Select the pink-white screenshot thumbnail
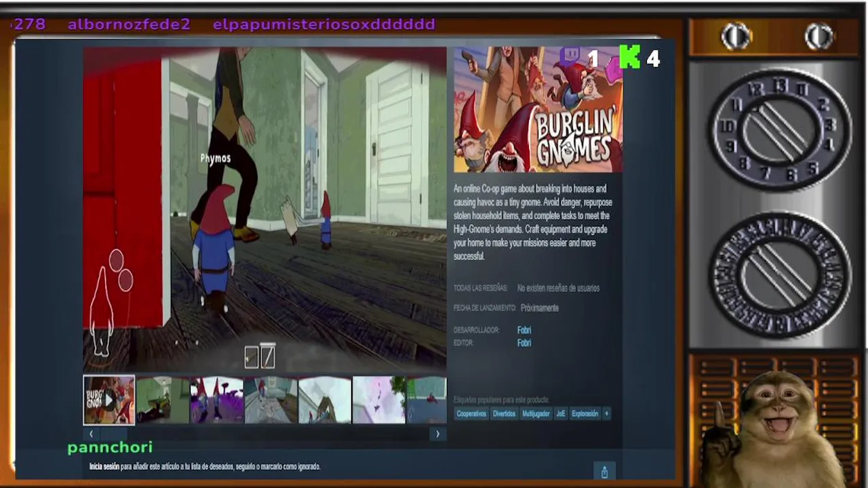The image size is (868, 488). (379, 400)
